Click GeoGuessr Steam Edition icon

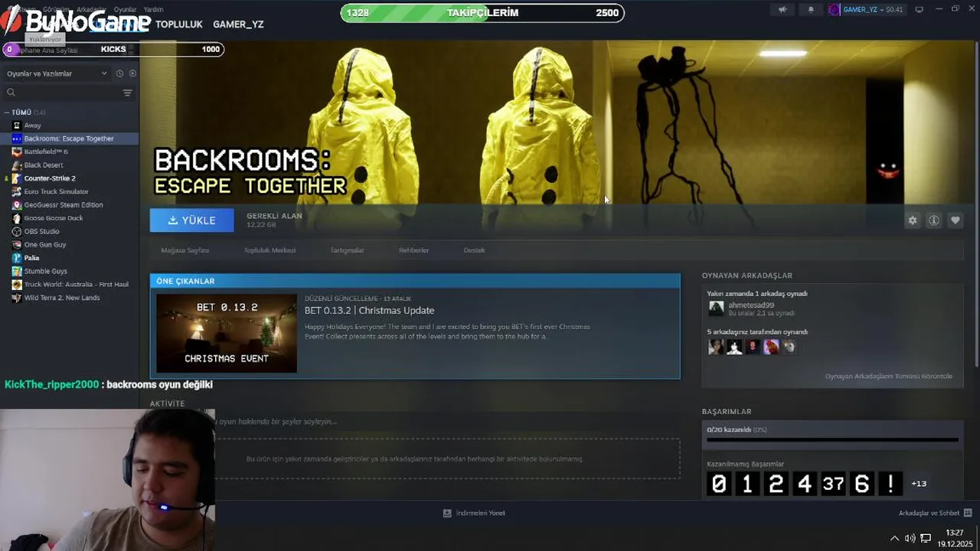click(x=17, y=205)
